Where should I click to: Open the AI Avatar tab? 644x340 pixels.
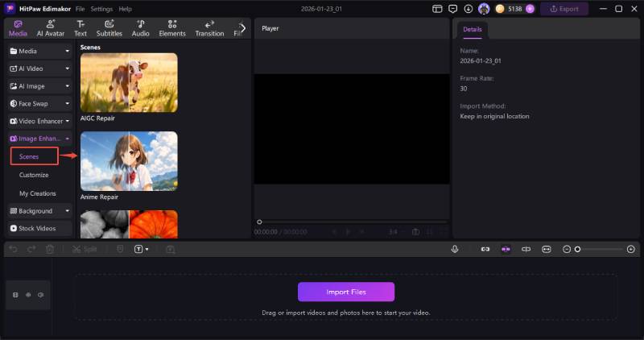pyautogui.click(x=51, y=28)
